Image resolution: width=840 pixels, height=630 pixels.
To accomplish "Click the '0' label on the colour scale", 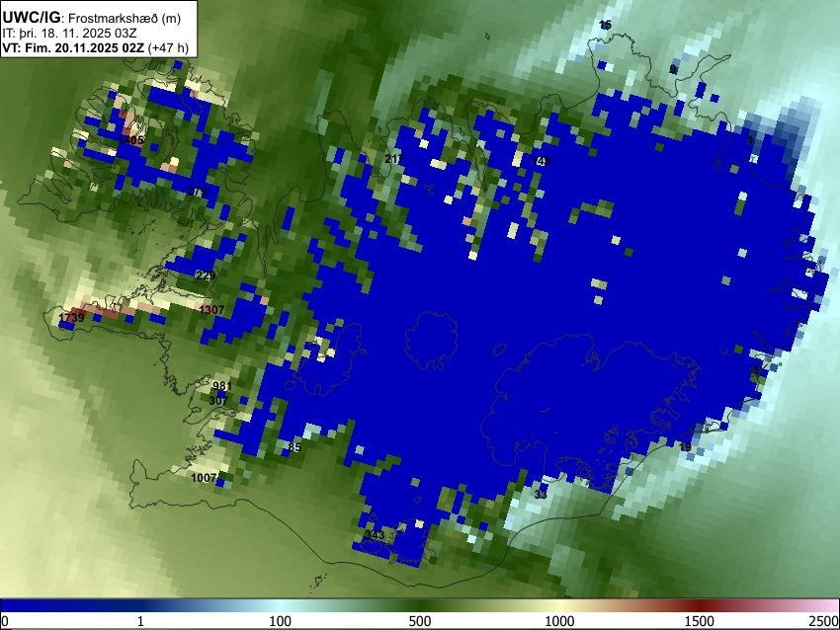I will click(5, 621).
